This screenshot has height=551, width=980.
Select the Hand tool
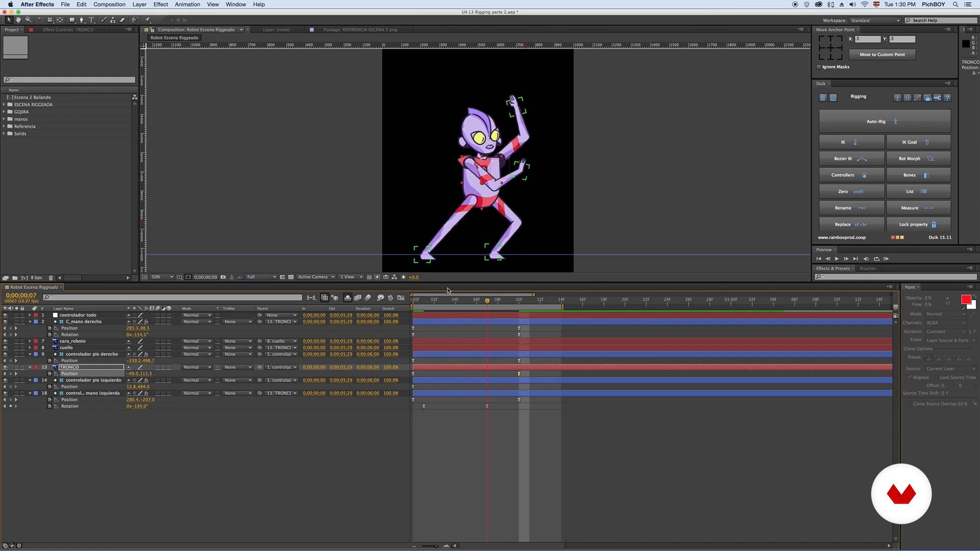(x=18, y=20)
